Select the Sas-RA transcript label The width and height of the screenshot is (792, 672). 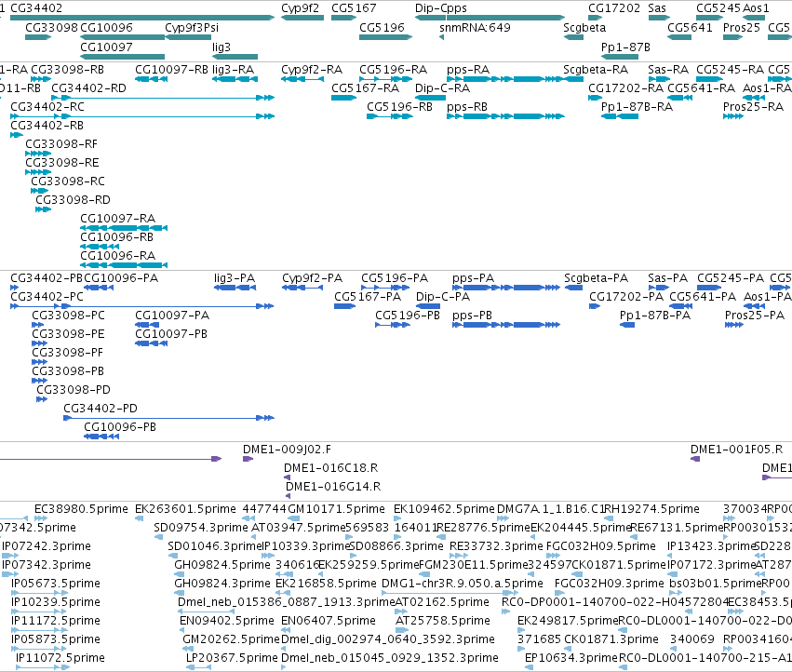click(668, 69)
